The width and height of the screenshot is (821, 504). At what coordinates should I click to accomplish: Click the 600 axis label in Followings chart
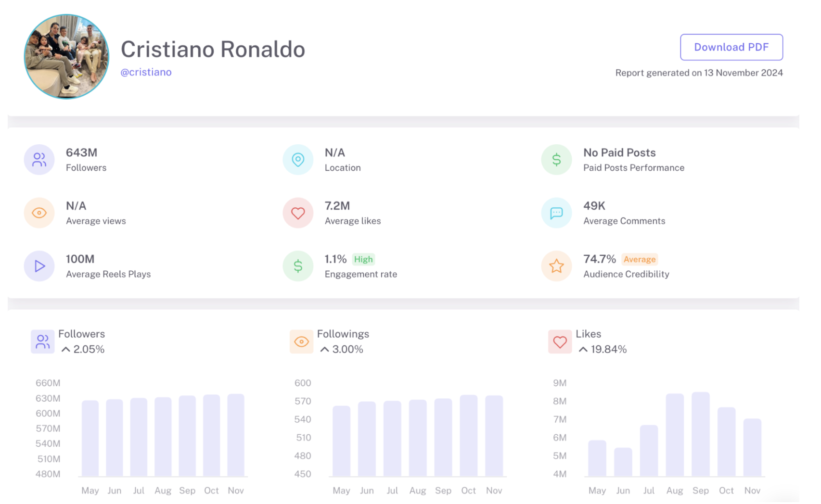pyautogui.click(x=303, y=383)
